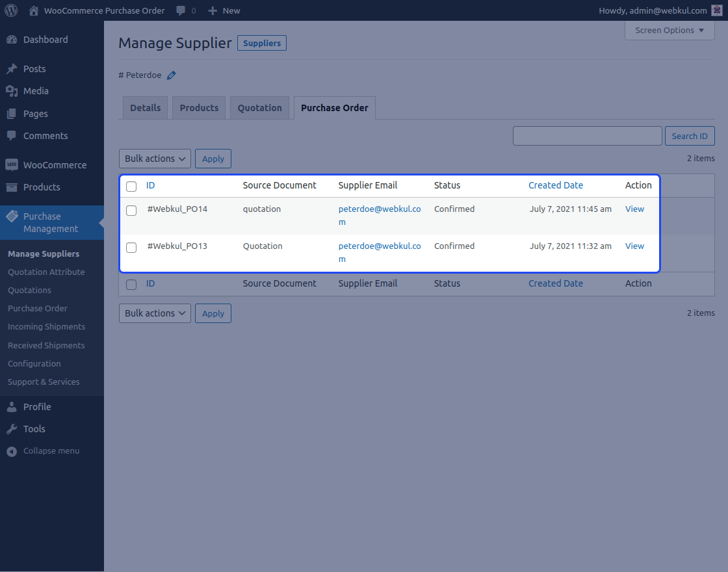Screen dimensions: 728x572
Task: Check the select-all checkbox in table header
Action: (x=131, y=185)
